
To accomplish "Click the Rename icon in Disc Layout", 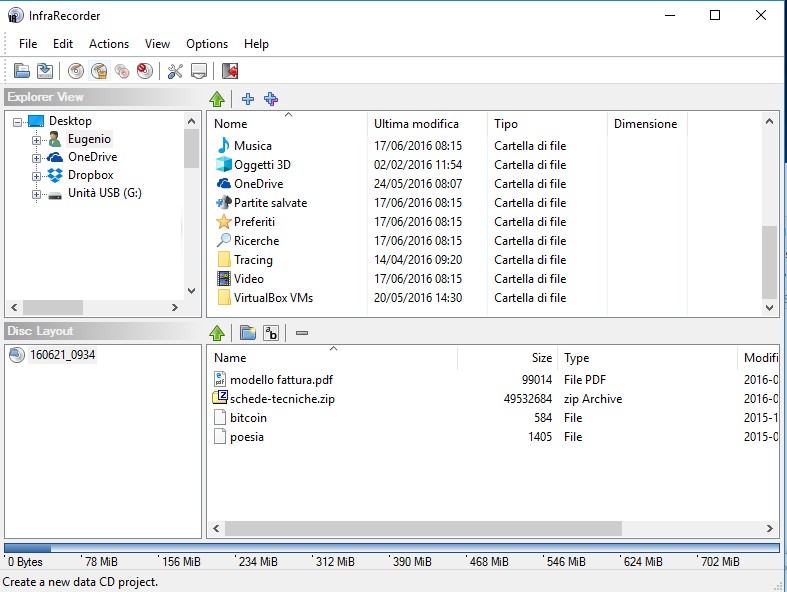I will pyautogui.click(x=271, y=332).
